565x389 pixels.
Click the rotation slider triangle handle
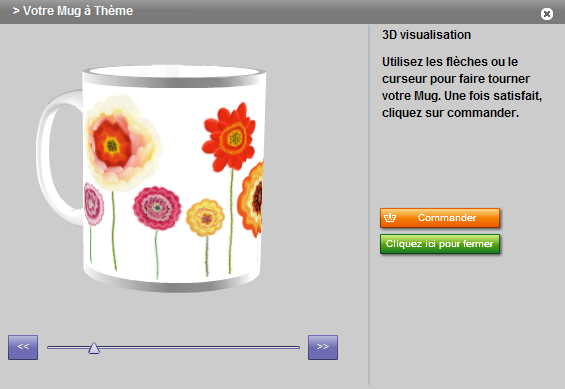94,348
